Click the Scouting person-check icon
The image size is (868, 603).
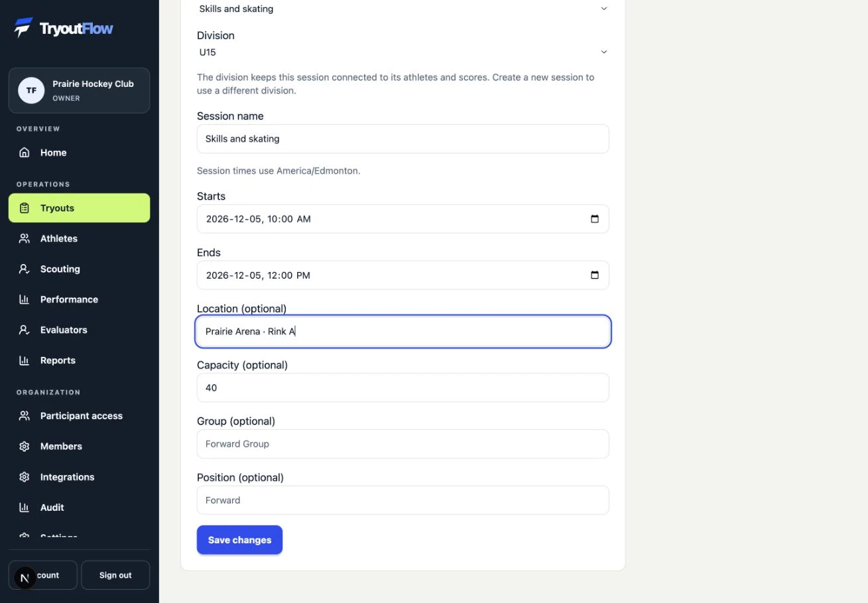pyautogui.click(x=25, y=269)
